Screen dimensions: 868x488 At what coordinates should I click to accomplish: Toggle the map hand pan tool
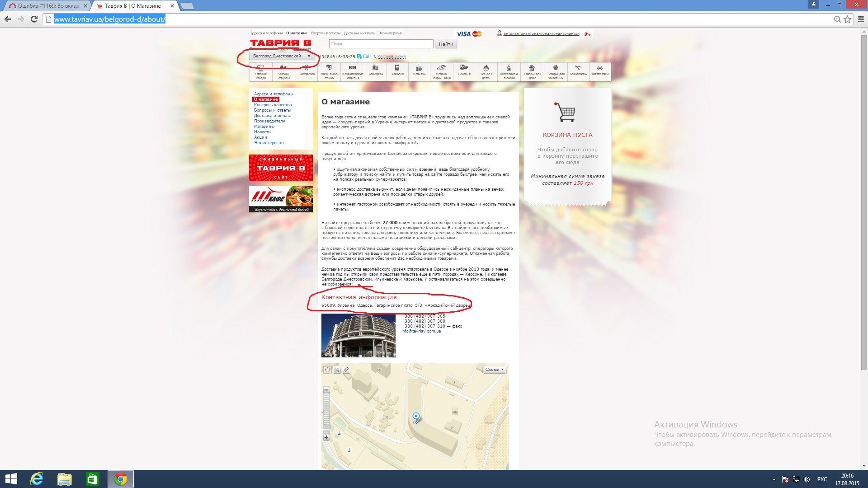click(327, 370)
